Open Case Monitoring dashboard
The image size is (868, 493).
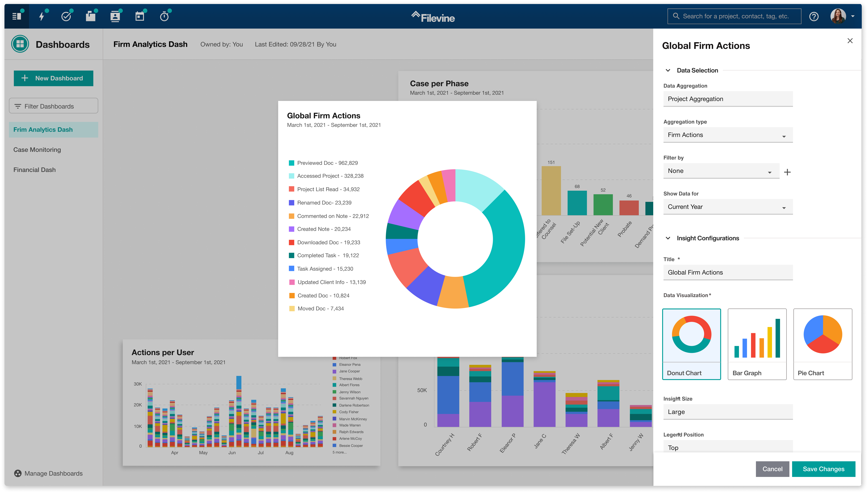coord(37,150)
